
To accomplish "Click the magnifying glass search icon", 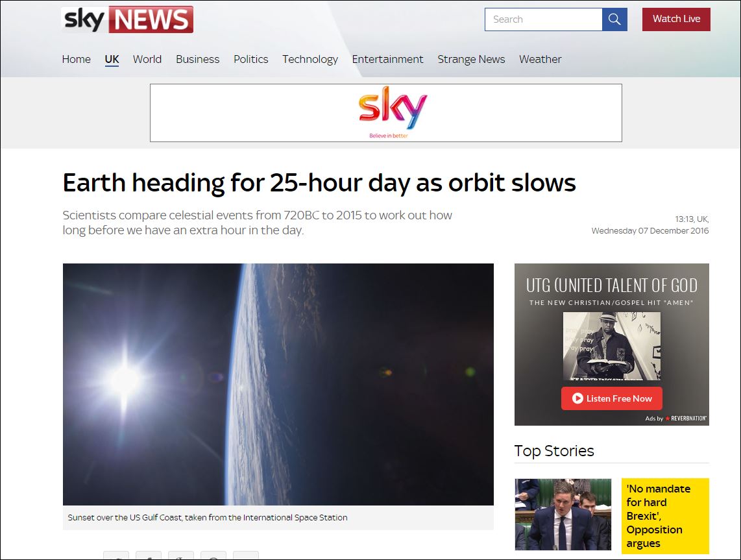I will point(614,19).
